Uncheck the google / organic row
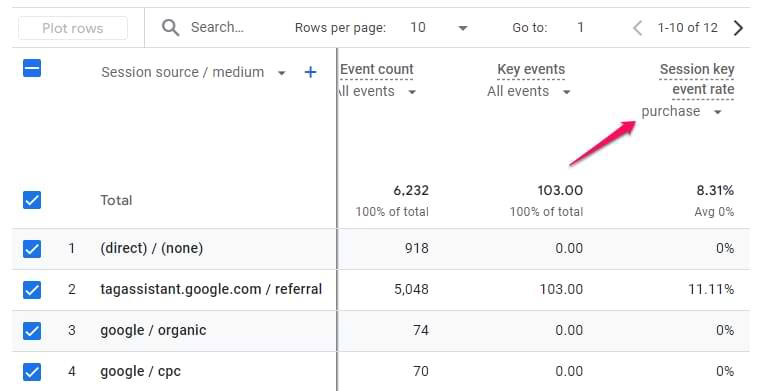 coord(32,331)
